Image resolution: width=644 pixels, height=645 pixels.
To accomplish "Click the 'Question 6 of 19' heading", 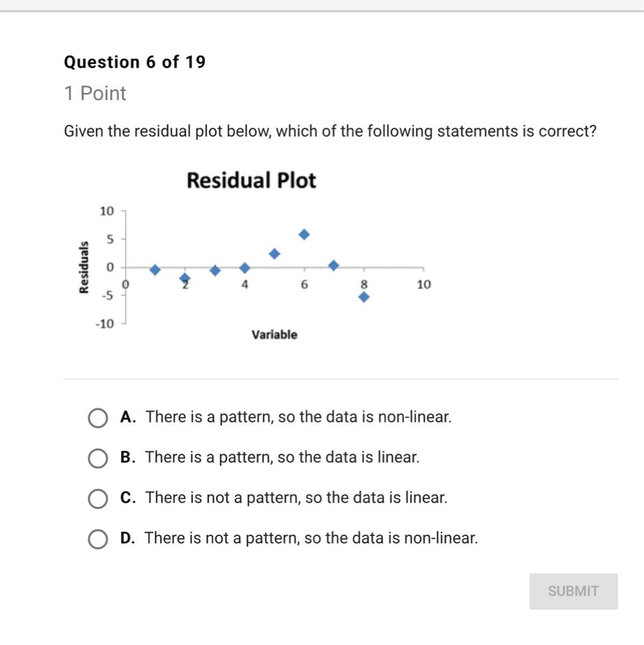I will 134,62.
